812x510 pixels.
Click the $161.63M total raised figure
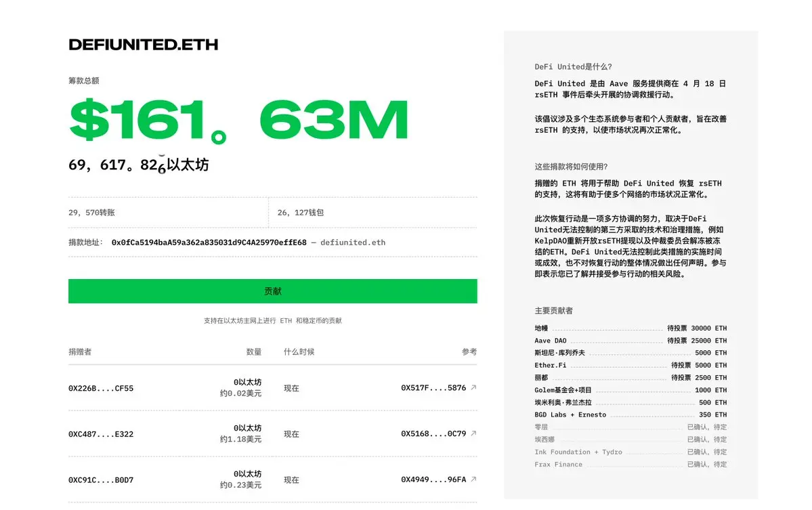coord(239,120)
